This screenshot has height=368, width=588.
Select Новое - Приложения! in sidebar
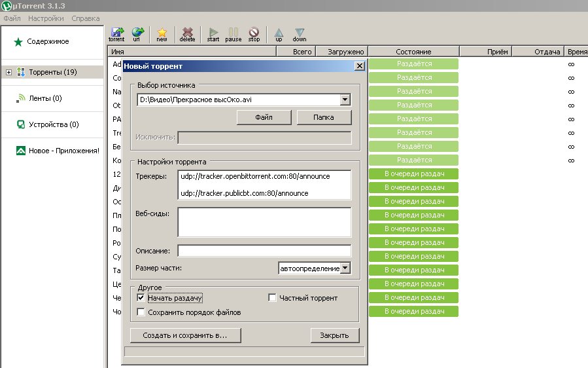click(64, 151)
